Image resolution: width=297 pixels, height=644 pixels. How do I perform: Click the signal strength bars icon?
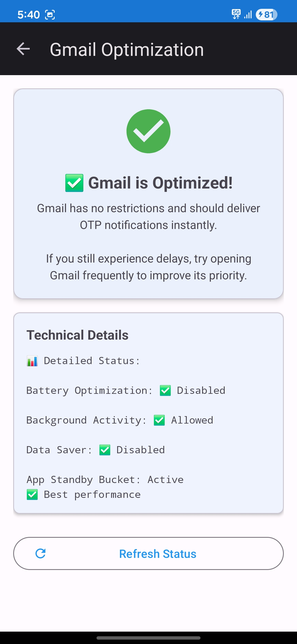(248, 15)
